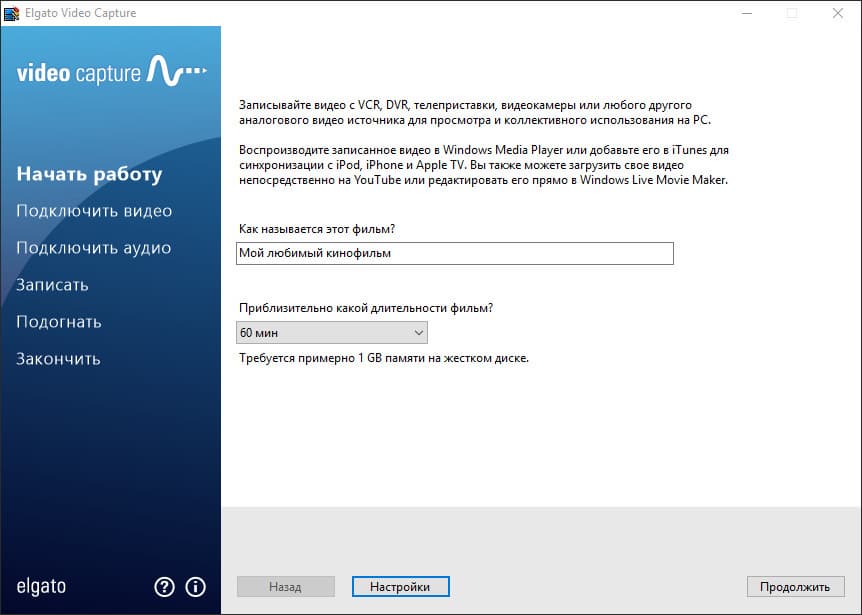Expand the 60 мин duration dropdown

coord(331,333)
